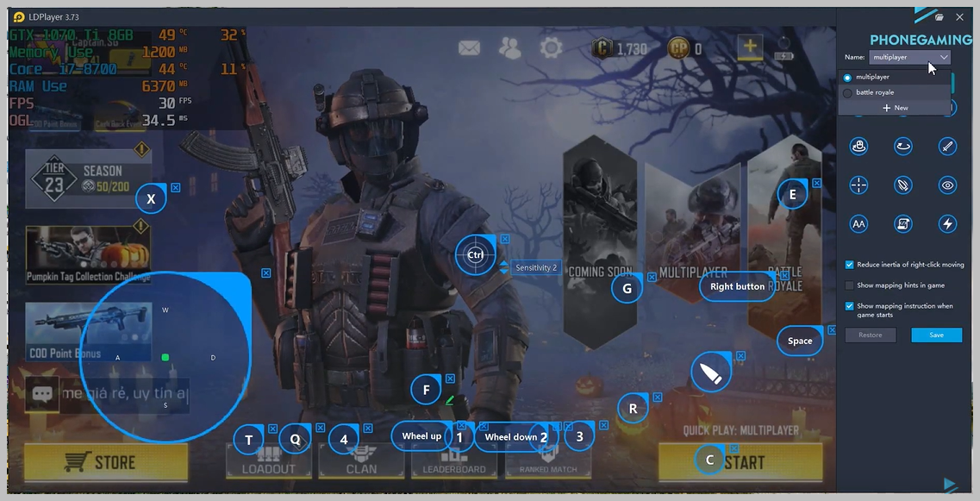Click the Restore button
The image size is (980, 501).
click(x=870, y=335)
